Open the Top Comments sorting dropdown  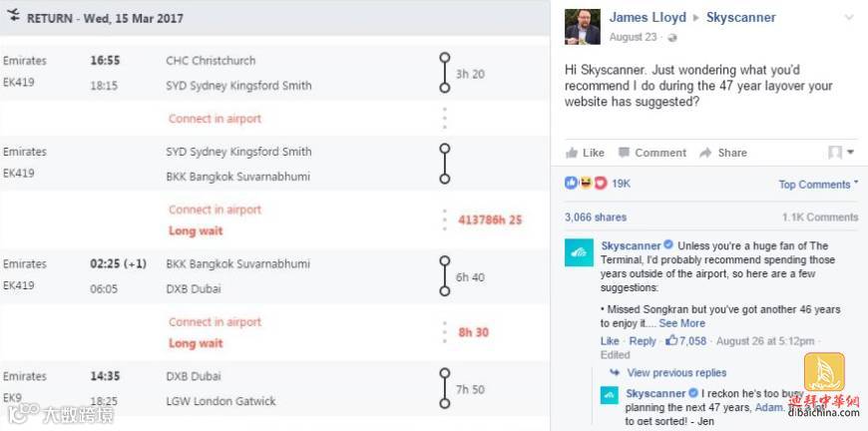point(818,185)
